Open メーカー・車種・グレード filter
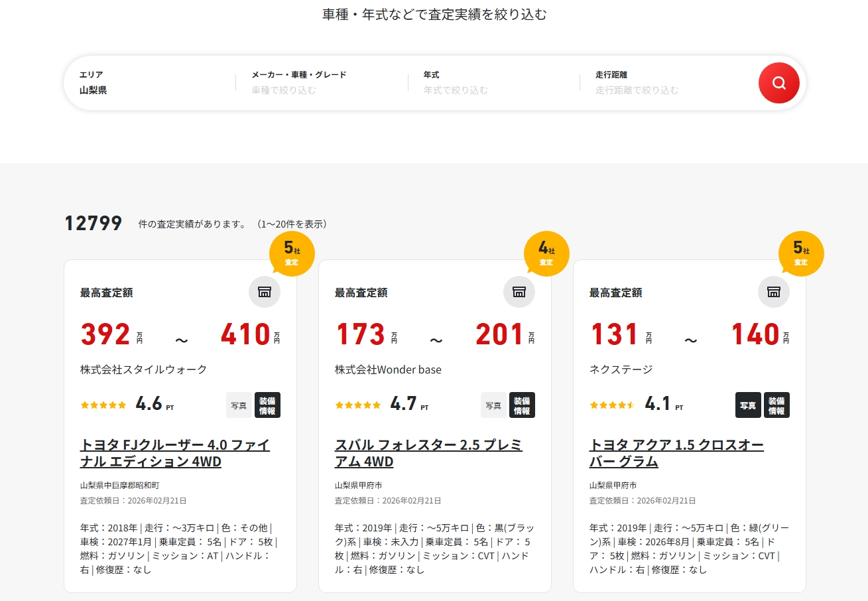The image size is (868, 601). coord(322,83)
